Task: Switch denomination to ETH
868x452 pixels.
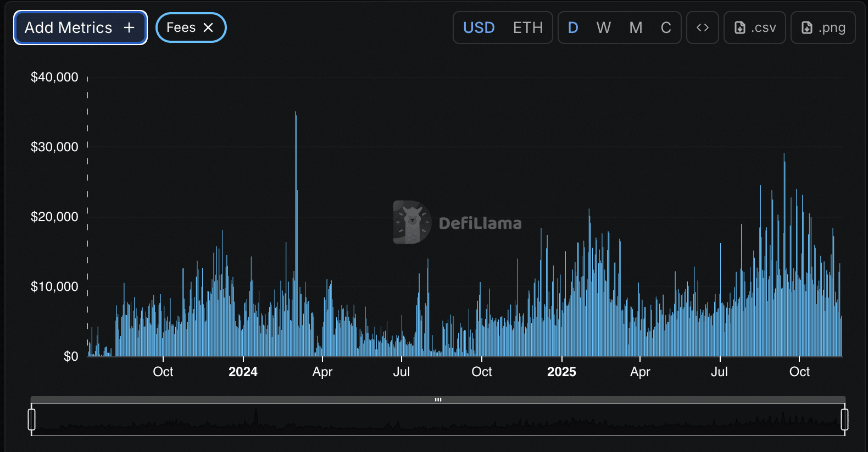Action: coord(527,27)
